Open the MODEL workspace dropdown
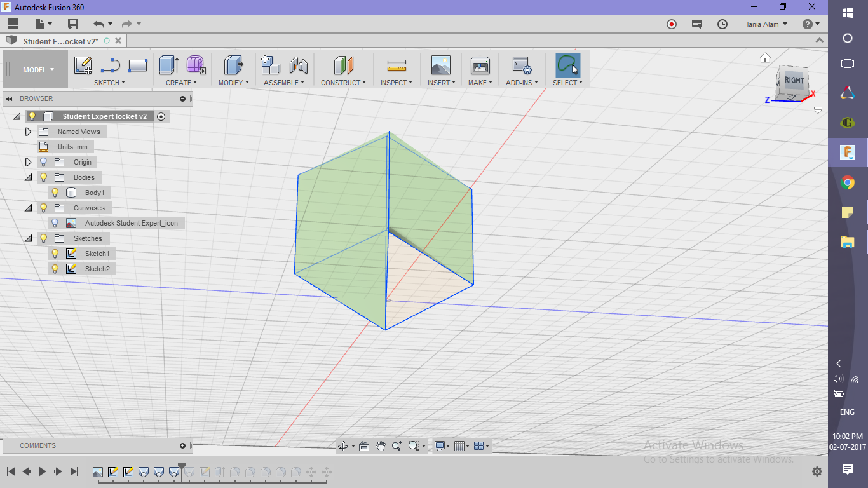 coord(38,70)
